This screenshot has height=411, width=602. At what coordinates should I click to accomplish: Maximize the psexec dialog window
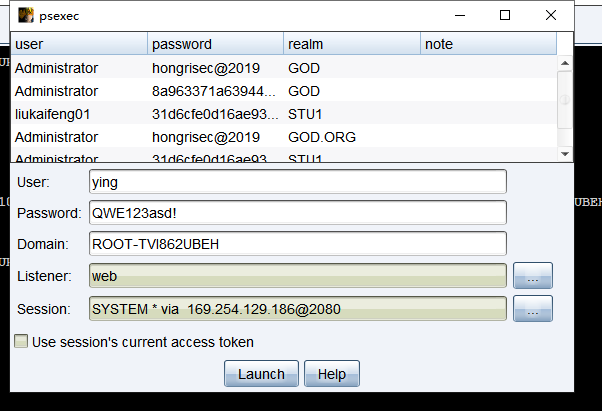pyautogui.click(x=505, y=15)
